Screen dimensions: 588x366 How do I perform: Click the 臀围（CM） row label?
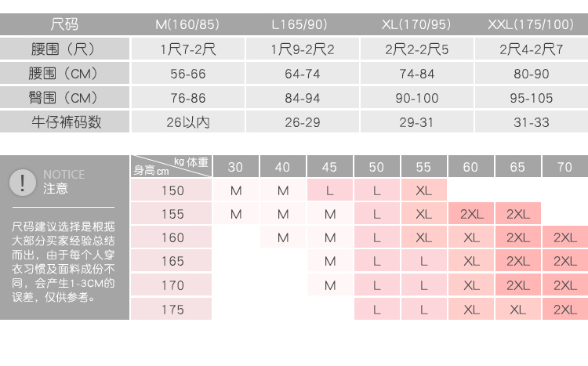tap(67, 99)
